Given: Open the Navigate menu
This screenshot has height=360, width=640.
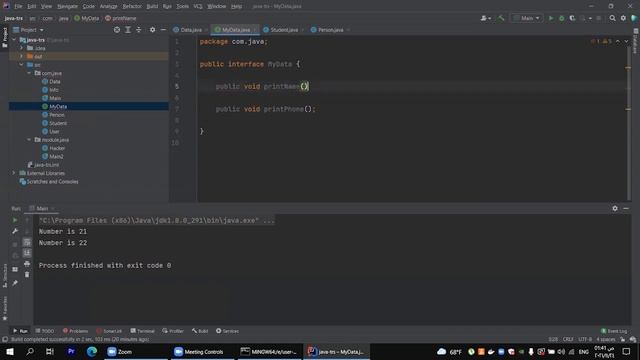Looking at the screenshot, I should pyautogui.click(x=67, y=6).
